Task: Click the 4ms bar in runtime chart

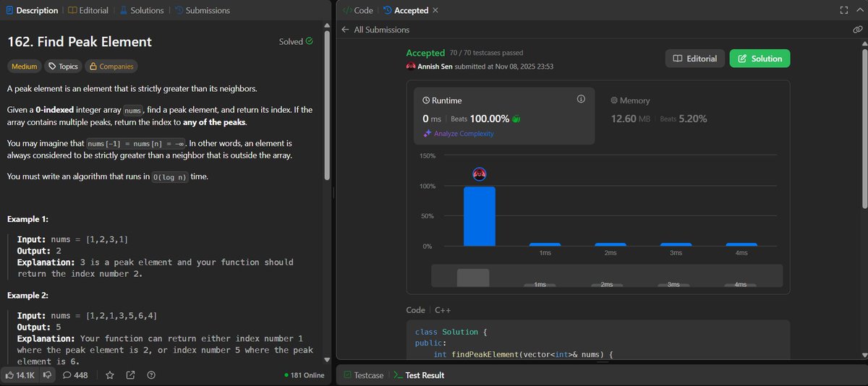Action: tap(741, 245)
